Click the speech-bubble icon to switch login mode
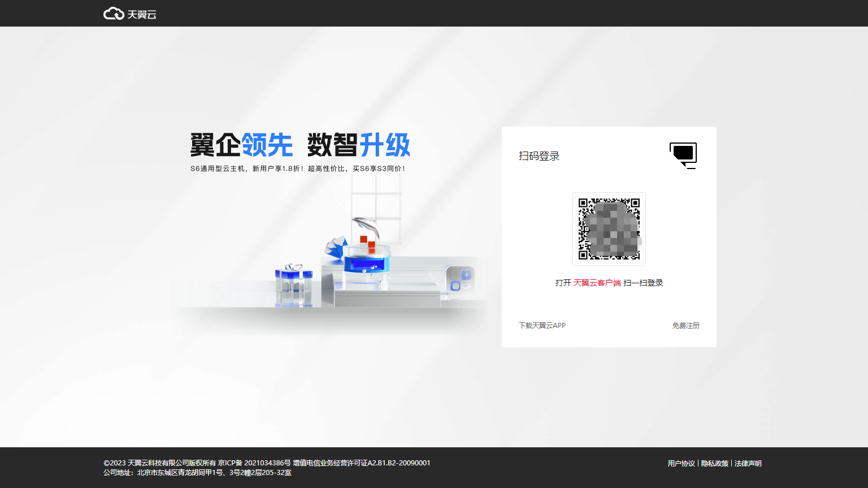The width and height of the screenshot is (868, 488). coord(683,154)
